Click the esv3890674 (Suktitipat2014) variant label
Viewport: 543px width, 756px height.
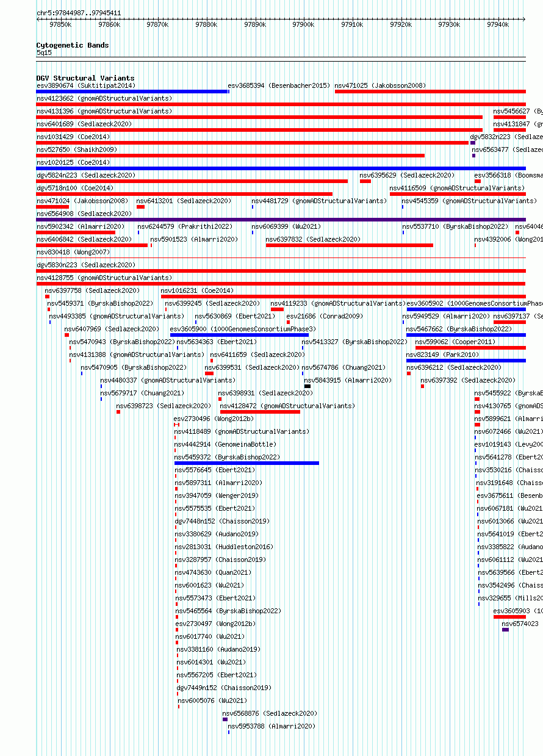pyautogui.click(x=85, y=85)
